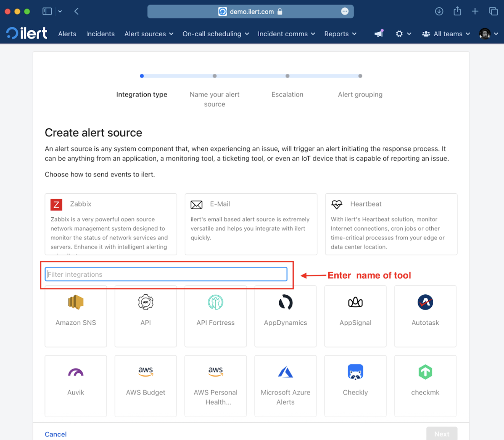This screenshot has width=504, height=440.
Task: Go to the Incidents page
Action: point(100,34)
